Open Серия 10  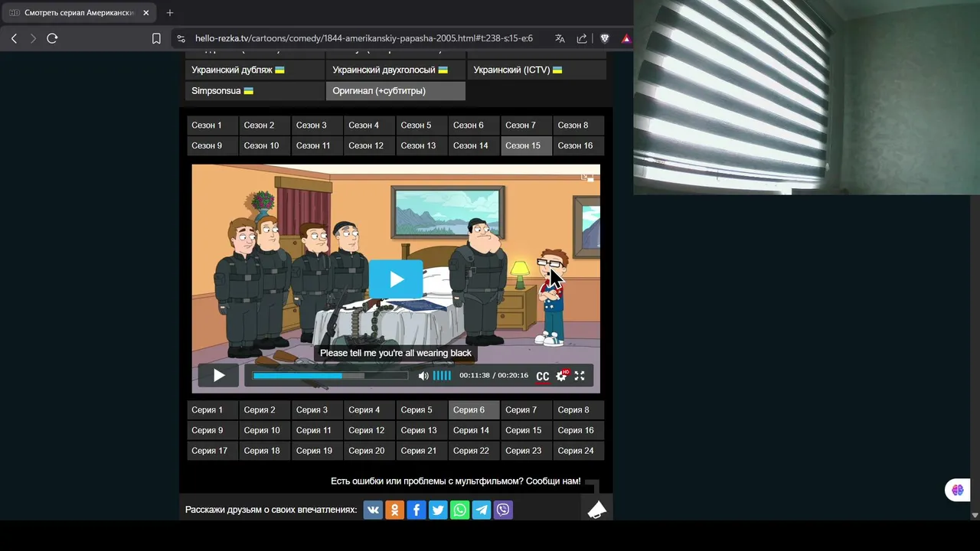[x=264, y=430]
